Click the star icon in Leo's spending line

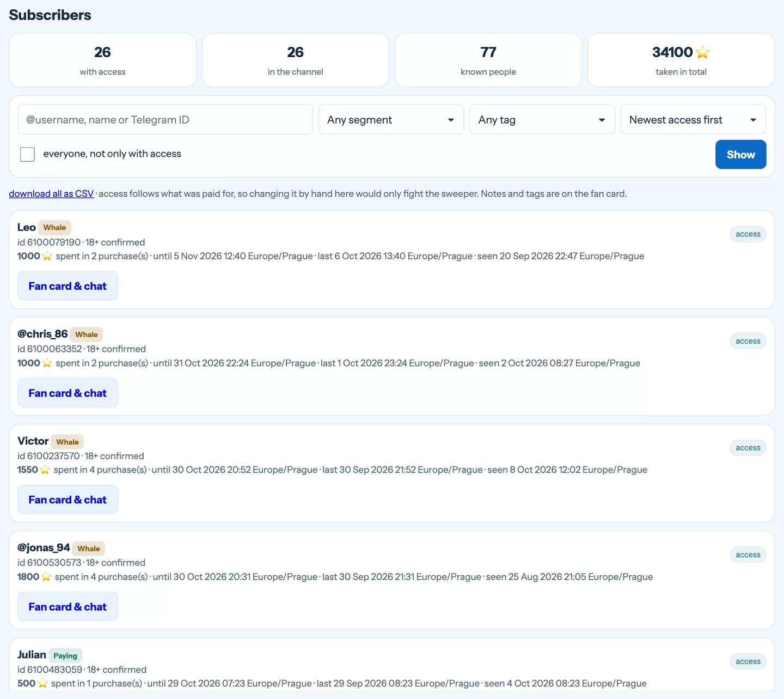pyautogui.click(x=47, y=256)
